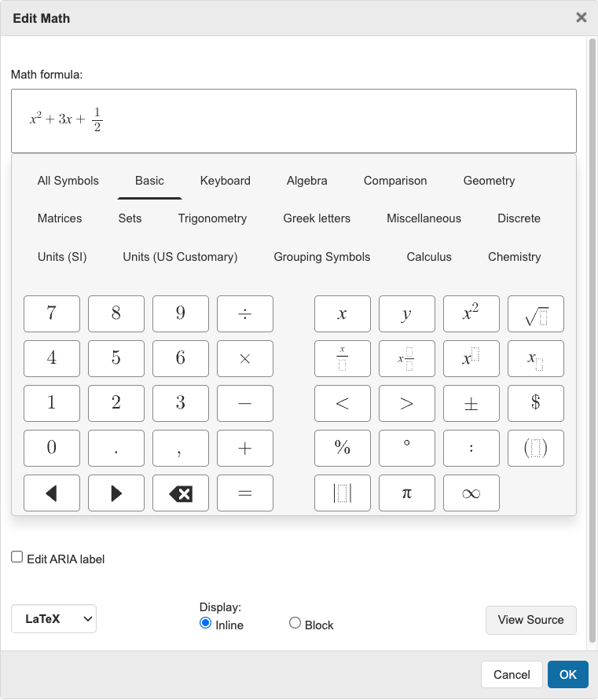Move cursor left with the left arrow key
Screen dimensions: 598x700
pyautogui.click(x=52, y=493)
